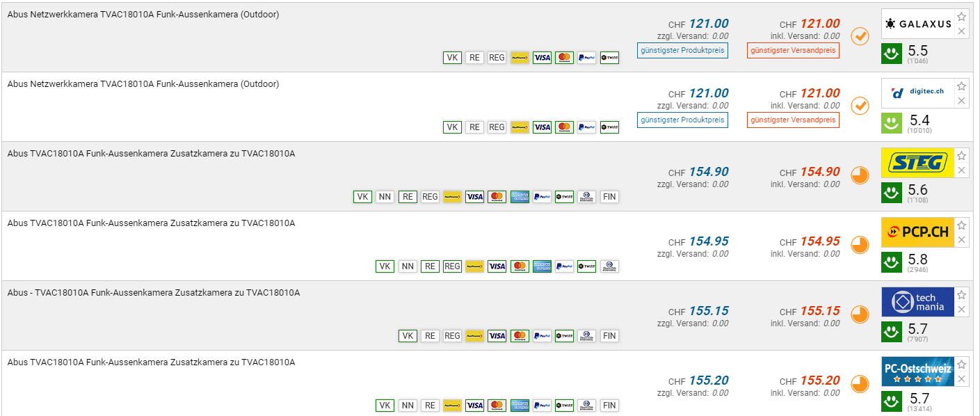Open the PCP.CH shop logo
Viewport: 980px width, 416px height.
(915, 232)
